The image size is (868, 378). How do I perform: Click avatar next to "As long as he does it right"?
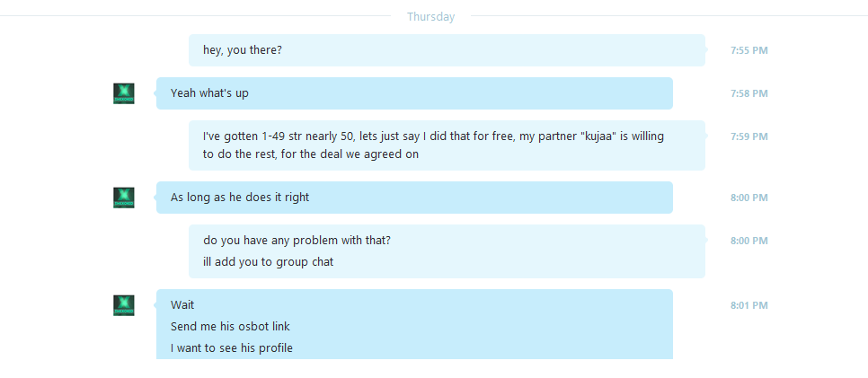click(123, 198)
